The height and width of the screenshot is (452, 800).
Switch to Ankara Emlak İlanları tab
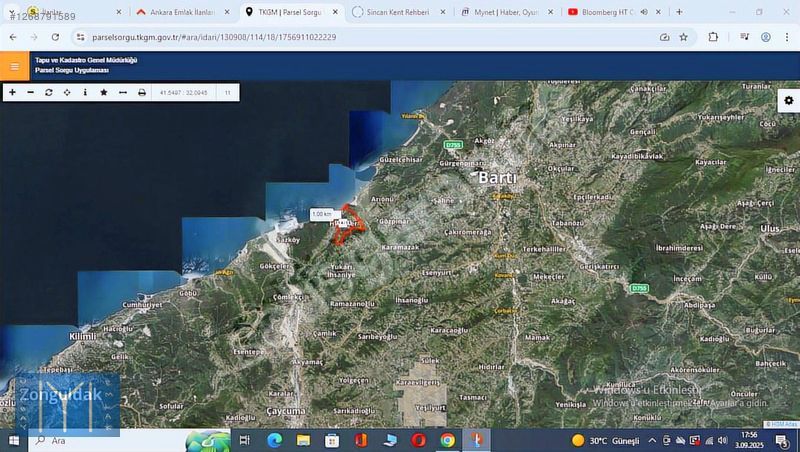[x=175, y=12]
